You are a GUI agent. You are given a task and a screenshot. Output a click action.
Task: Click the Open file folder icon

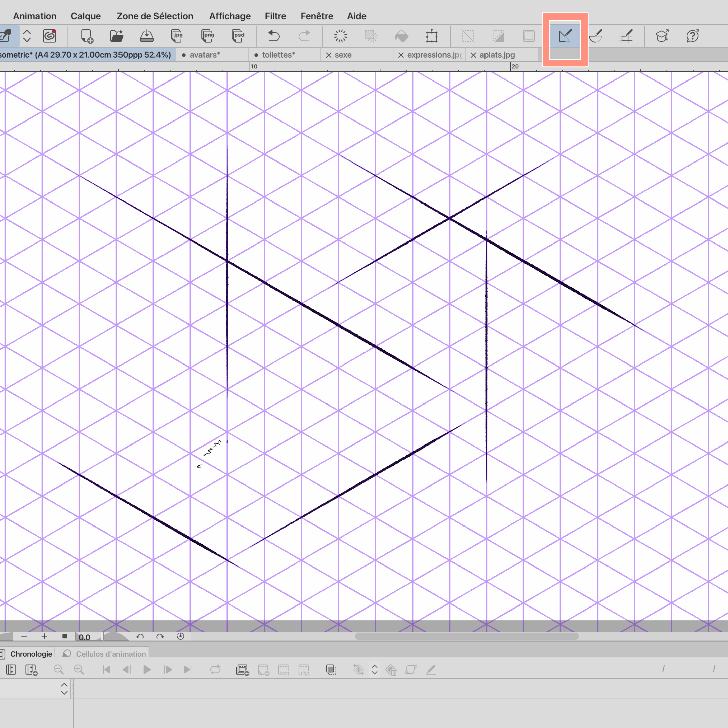pos(117,36)
